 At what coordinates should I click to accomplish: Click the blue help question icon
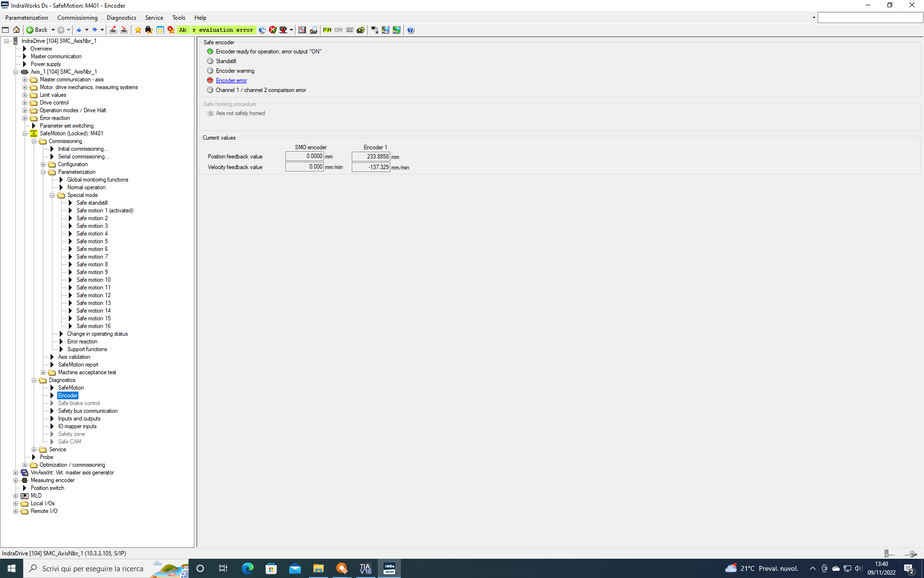[x=411, y=30]
